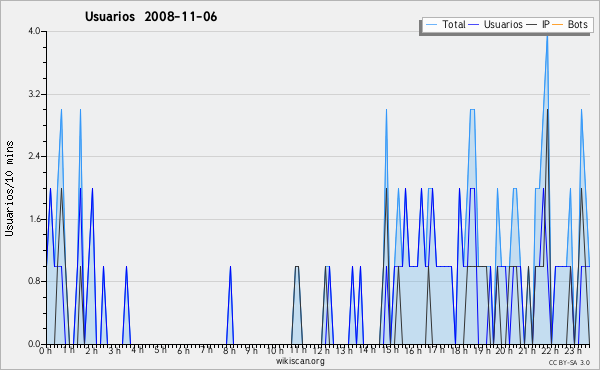Click the '0.8' y-axis value
The image size is (600, 370).
point(34,282)
